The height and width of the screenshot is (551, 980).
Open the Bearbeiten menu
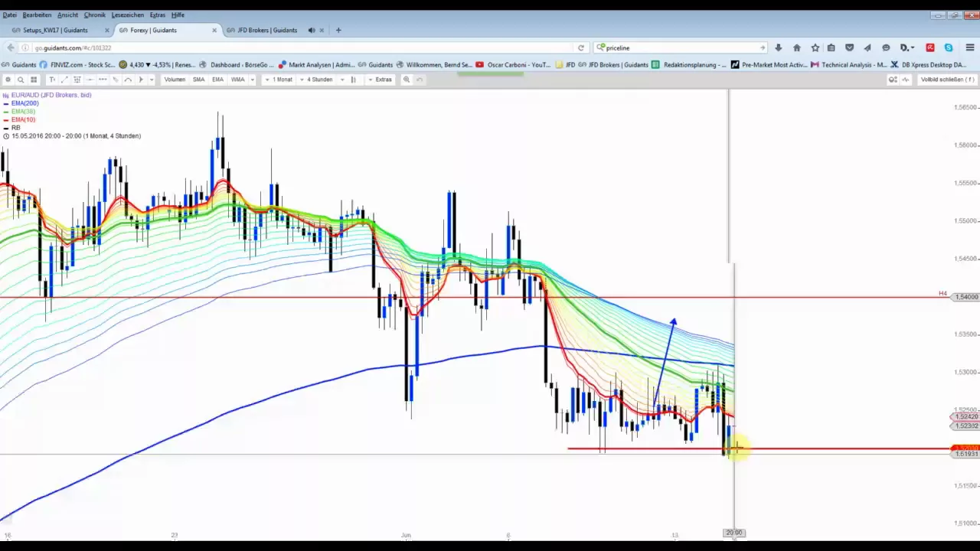coord(37,15)
